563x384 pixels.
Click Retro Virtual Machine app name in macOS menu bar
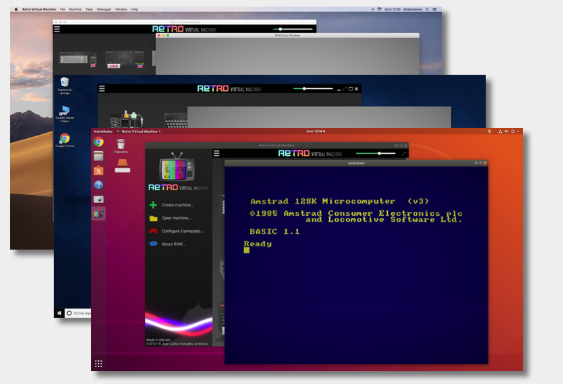tap(39, 9)
